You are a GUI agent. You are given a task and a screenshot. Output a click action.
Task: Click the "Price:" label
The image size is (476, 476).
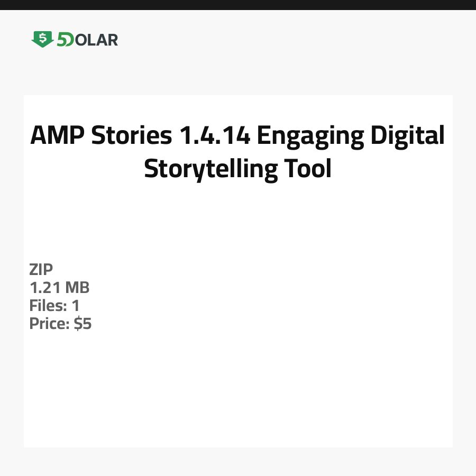click(50, 324)
